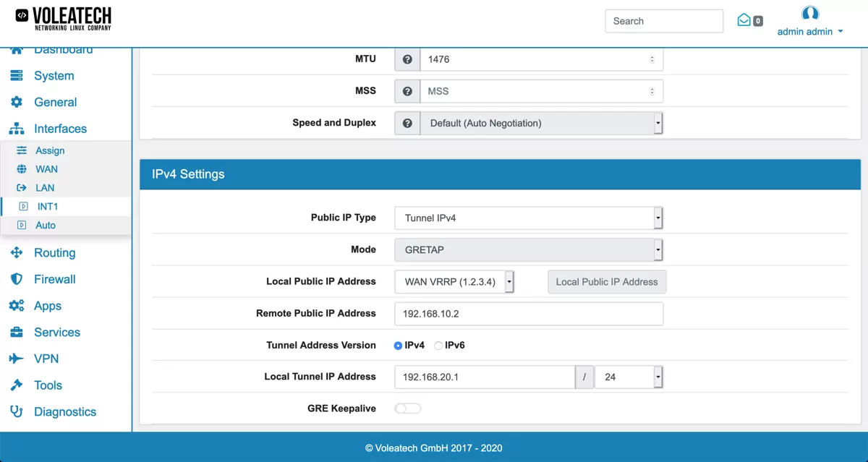The height and width of the screenshot is (462, 868).
Task: Open Firewall via the shield icon
Action: coord(16,279)
